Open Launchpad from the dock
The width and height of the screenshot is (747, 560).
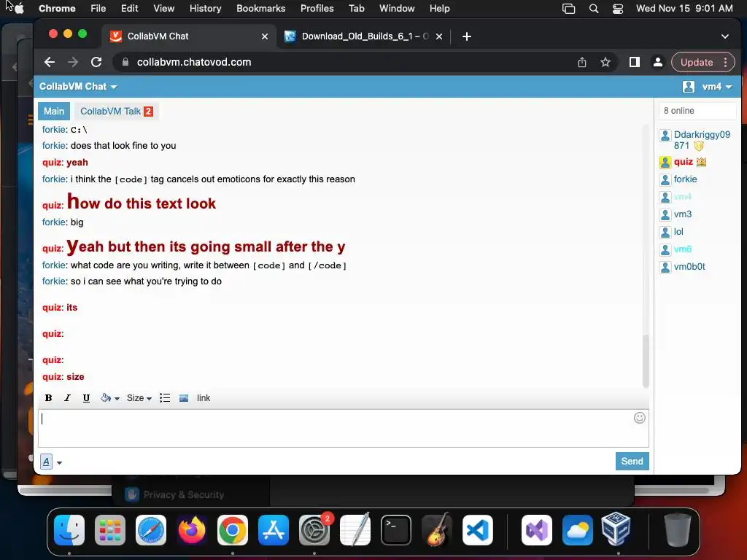[110, 530]
